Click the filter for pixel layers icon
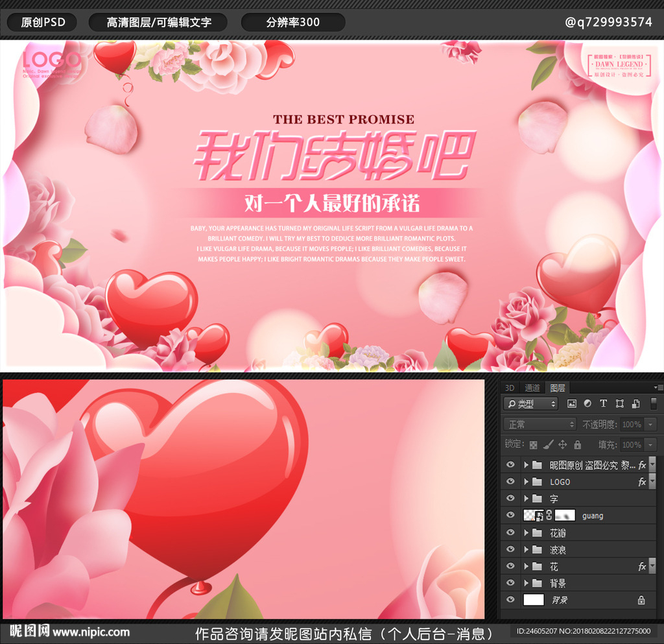The image size is (664, 644). tap(572, 403)
